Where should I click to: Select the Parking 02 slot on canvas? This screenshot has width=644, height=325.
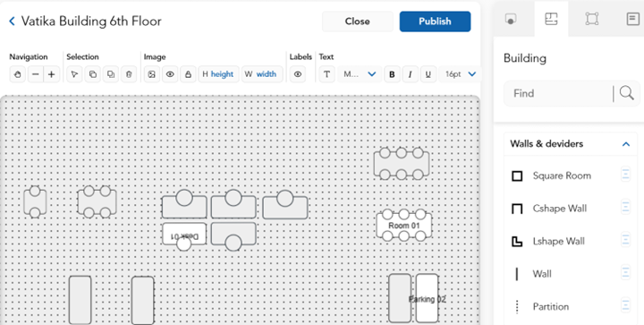(x=427, y=298)
